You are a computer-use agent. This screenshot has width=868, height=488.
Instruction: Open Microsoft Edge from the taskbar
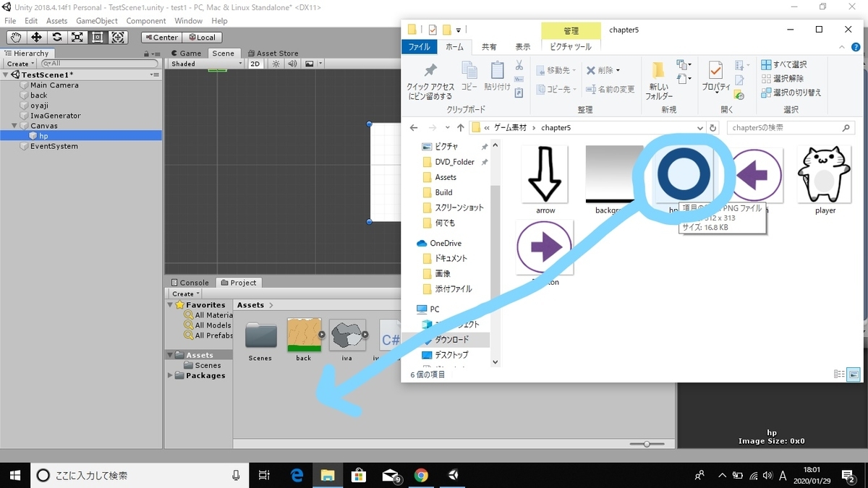pos(297,475)
